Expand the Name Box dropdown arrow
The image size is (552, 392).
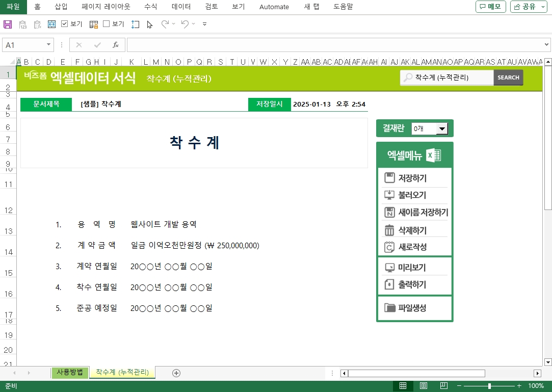coord(48,45)
